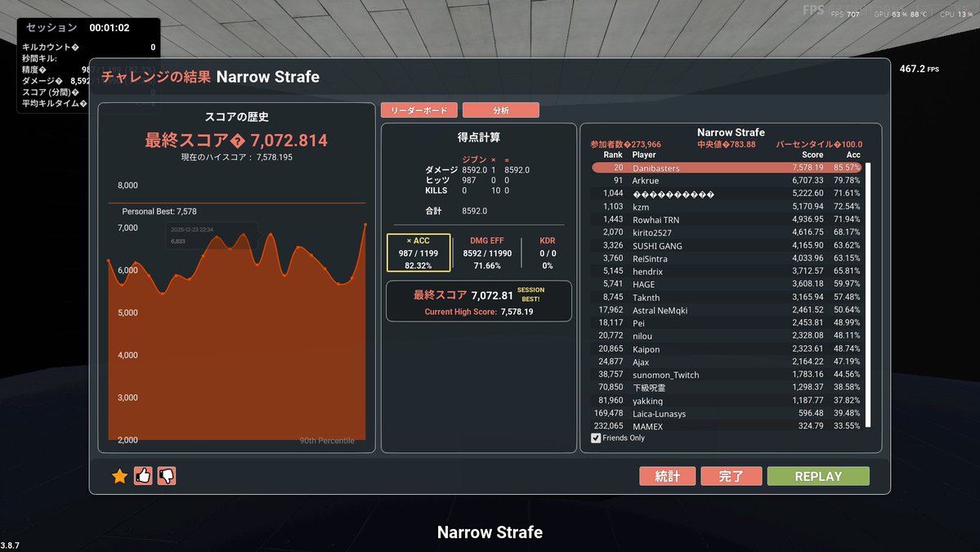This screenshot has width=980, height=552.
Task: Select the Laica-Lunasys leaderboard row
Action: point(727,413)
